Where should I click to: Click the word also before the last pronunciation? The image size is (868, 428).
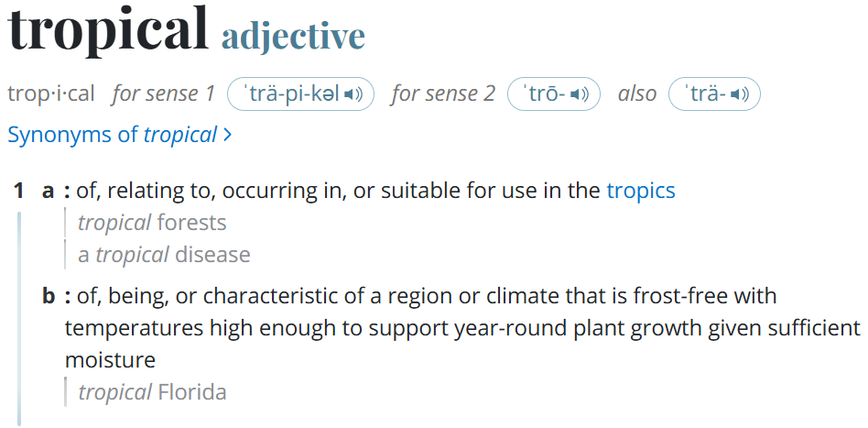click(637, 93)
